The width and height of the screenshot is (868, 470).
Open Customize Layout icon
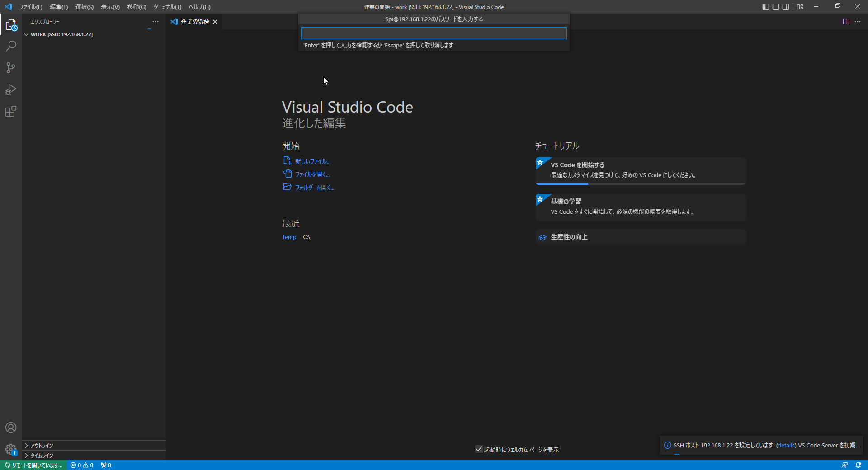click(x=800, y=7)
